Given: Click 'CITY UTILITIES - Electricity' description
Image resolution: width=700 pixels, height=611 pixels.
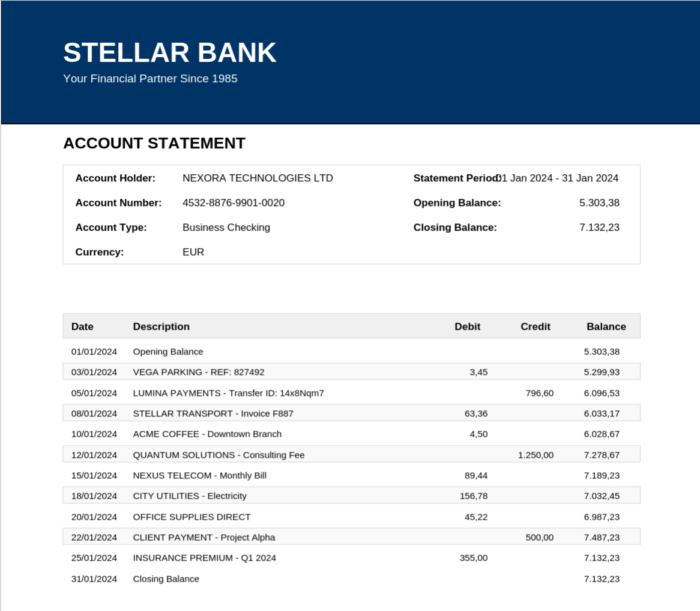Looking at the screenshot, I should pos(190,496).
